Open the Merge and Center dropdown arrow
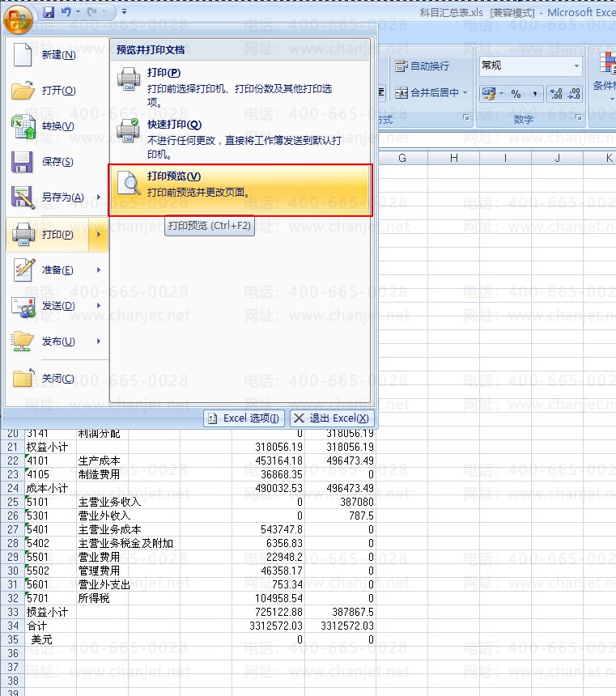Screen dimensions: 616x696 pyautogui.click(x=465, y=93)
